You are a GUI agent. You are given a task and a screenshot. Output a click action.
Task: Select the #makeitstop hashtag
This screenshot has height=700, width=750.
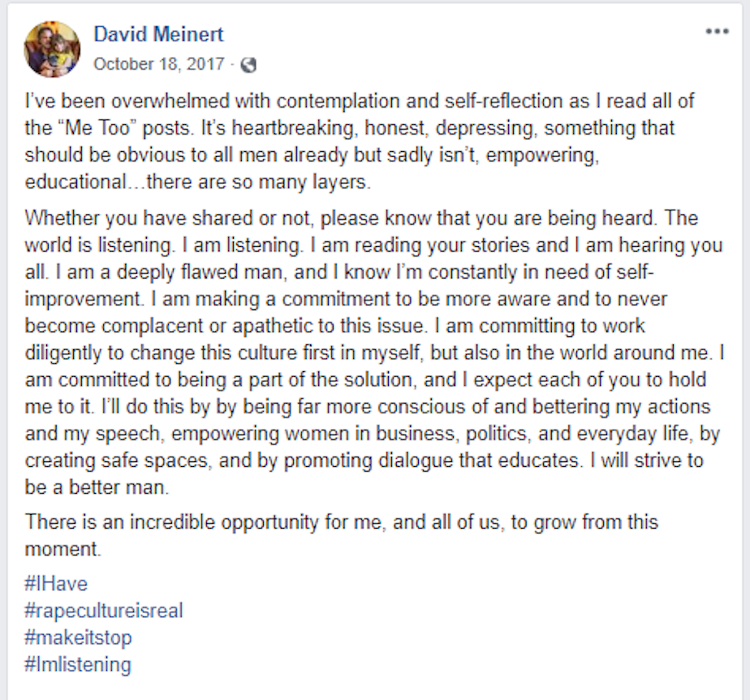[x=79, y=637]
